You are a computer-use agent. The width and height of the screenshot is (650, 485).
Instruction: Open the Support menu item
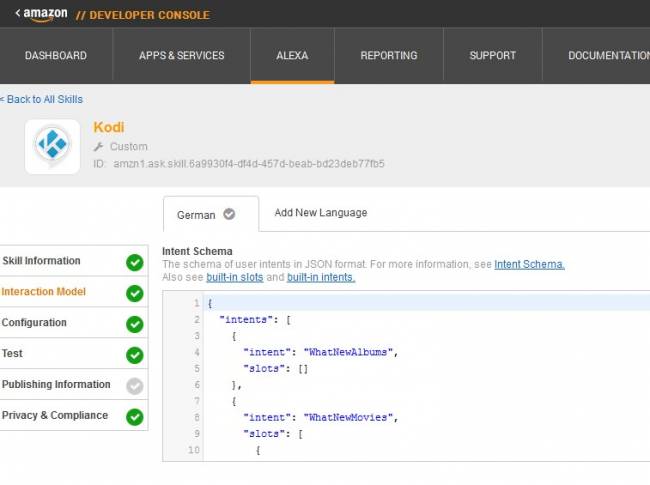pyautogui.click(x=492, y=56)
